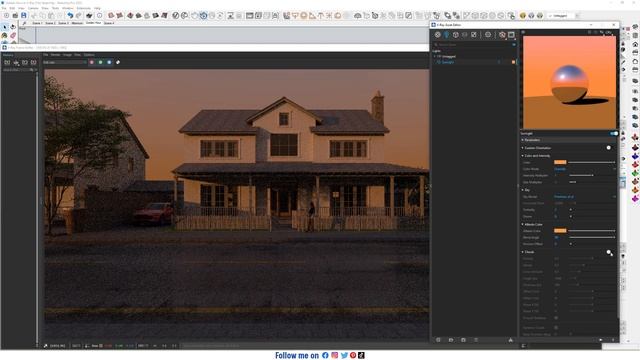Open SketchUp Extensions menu
Image resolution: width=640 pixels, height=360 pixels.
click(84, 8)
